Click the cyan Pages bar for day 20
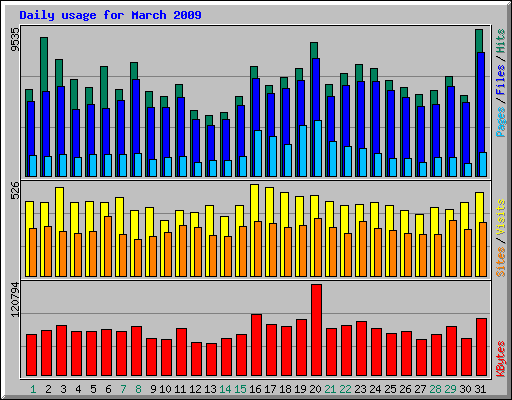Screen dimensions: 512x400 point(318,148)
